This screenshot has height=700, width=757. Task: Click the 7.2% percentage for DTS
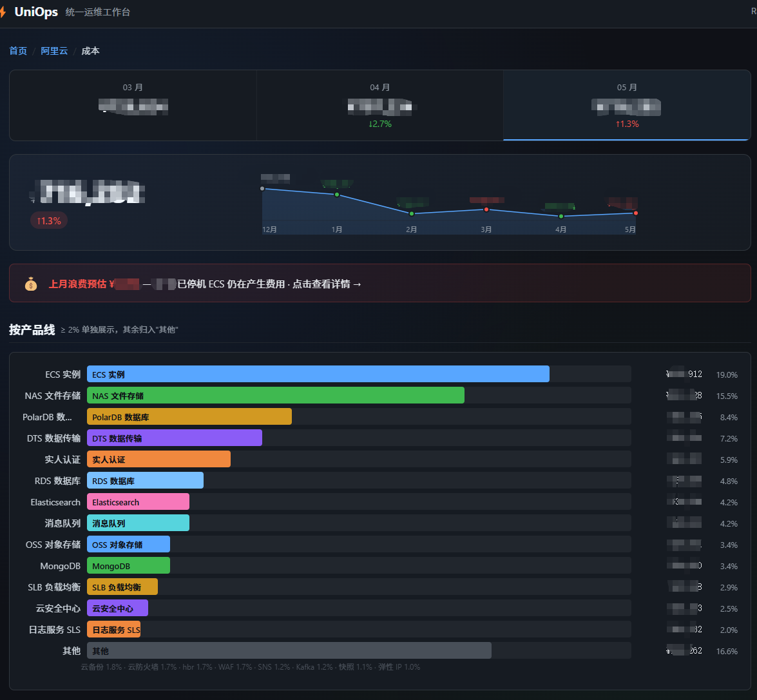tap(729, 439)
